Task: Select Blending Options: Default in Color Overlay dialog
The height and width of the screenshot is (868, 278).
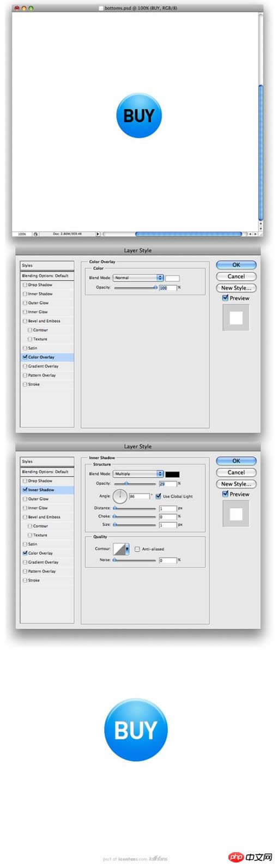Action: [47, 276]
